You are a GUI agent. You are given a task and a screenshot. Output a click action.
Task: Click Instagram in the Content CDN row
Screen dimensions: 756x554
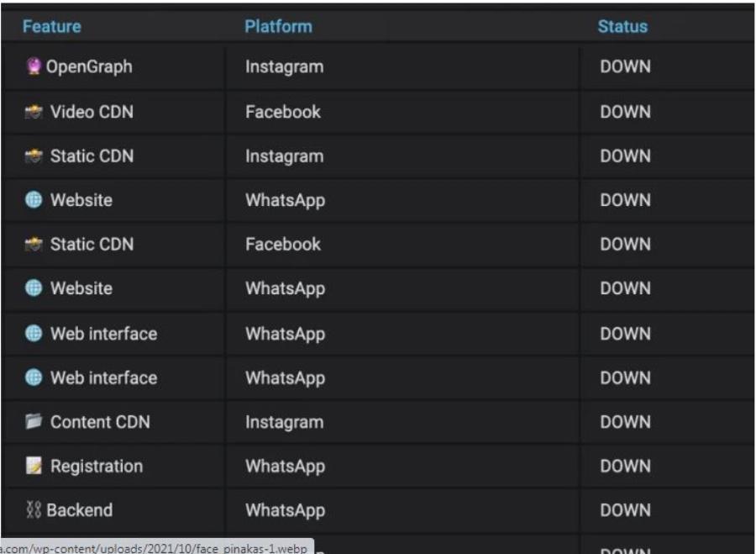point(284,422)
